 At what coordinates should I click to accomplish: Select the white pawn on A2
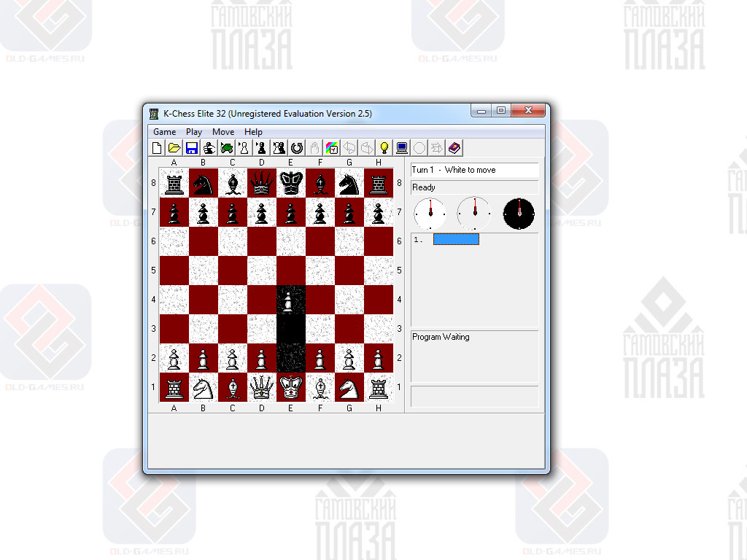[174, 358]
